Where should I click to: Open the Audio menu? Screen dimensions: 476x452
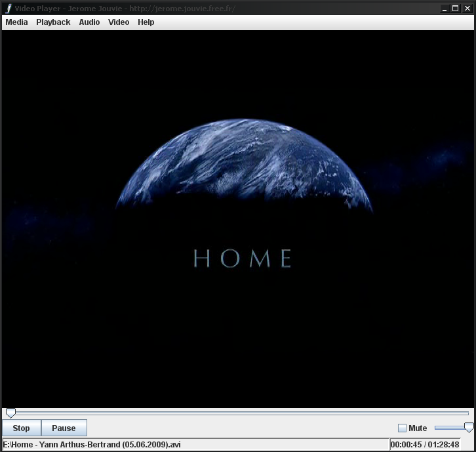point(89,22)
